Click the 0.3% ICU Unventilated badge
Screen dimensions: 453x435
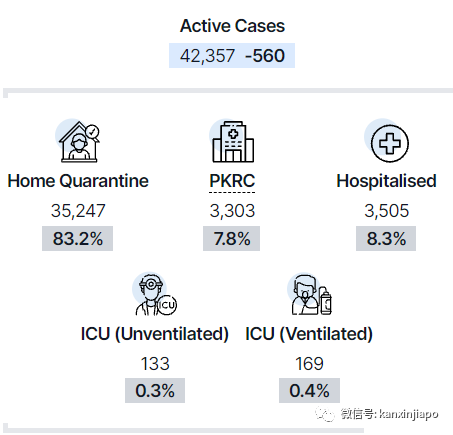click(x=155, y=390)
